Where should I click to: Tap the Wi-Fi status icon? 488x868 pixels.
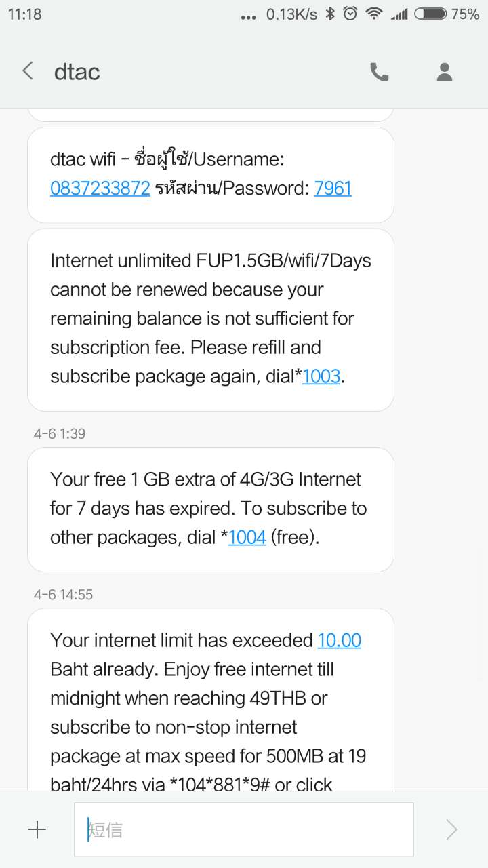tap(373, 14)
